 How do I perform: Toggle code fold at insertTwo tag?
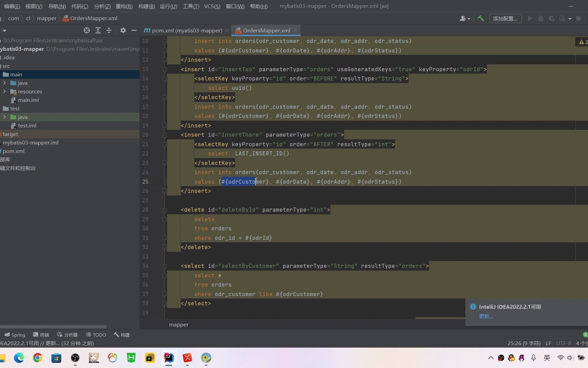point(165,70)
